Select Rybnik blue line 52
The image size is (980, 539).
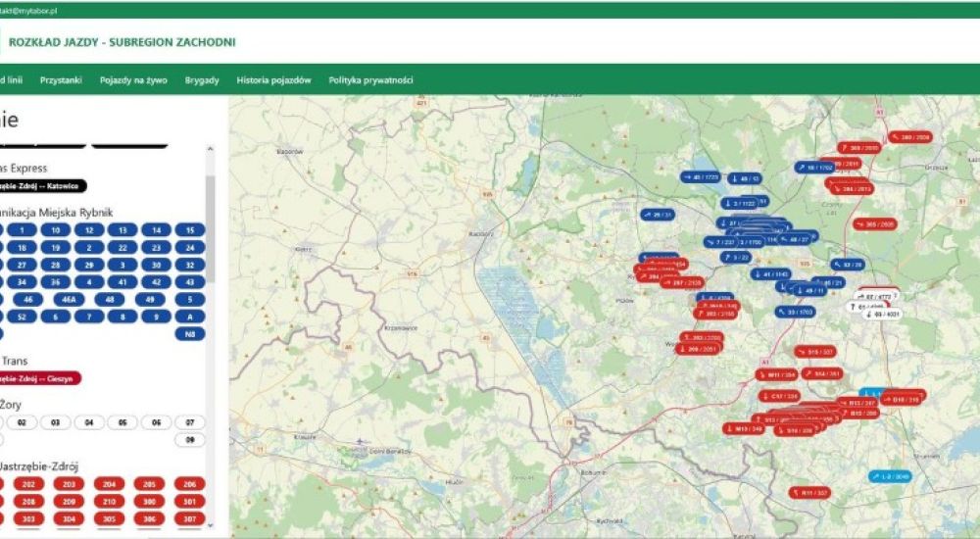point(22,317)
